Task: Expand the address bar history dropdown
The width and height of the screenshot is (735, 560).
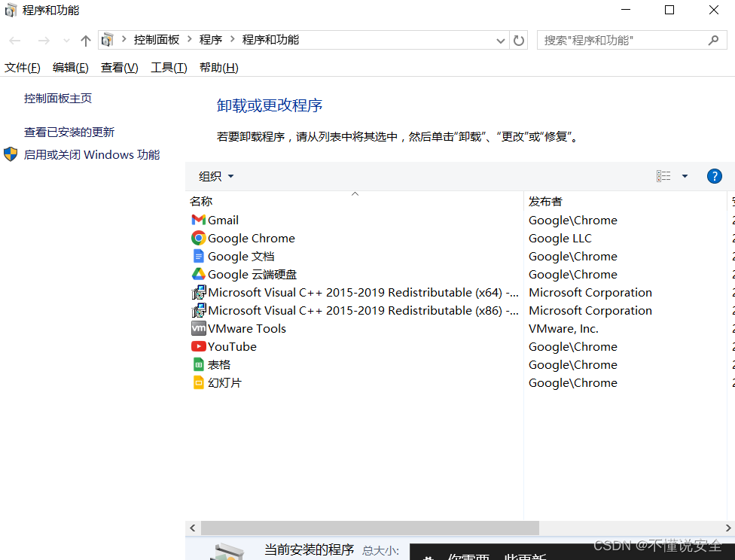Action: click(501, 41)
